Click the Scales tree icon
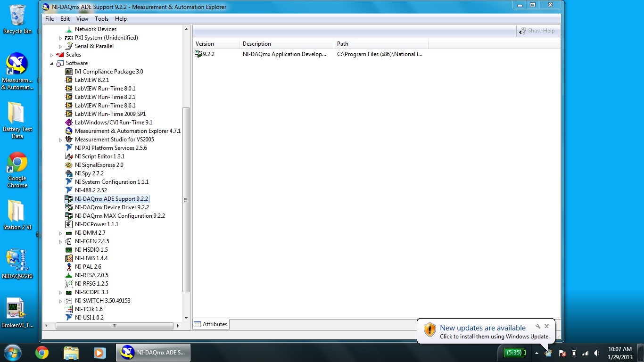Image resolution: width=644 pixels, height=362 pixels. pyautogui.click(x=60, y=55)
